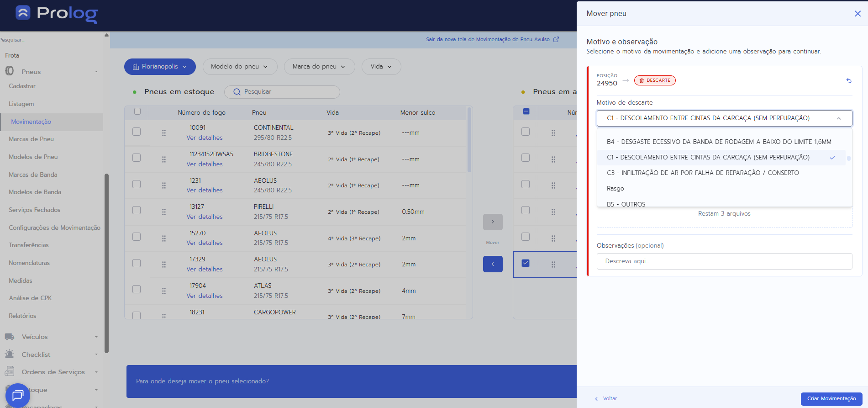Click the move-right gray arrow button
Screen dimensions: 868x408
point(493,222)
